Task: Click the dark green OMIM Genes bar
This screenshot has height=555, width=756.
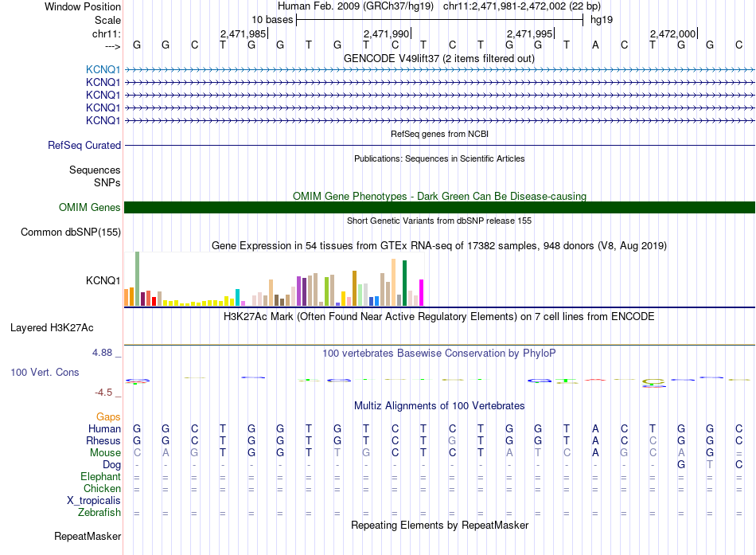Action: (x=439, y=208)
